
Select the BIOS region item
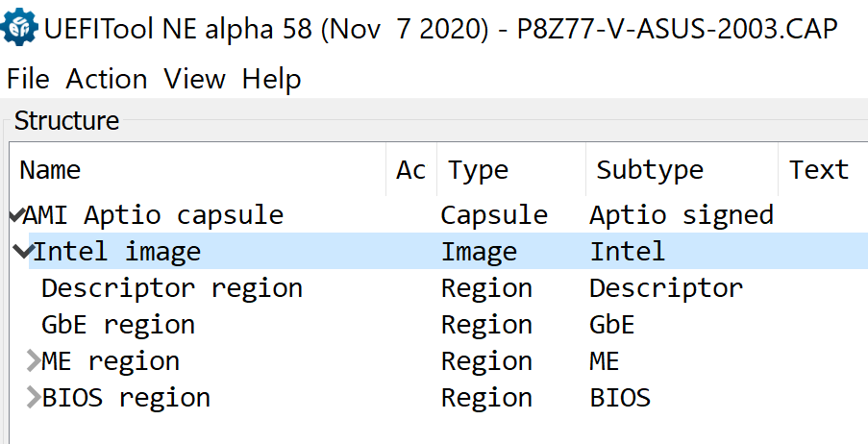[125, 398]
